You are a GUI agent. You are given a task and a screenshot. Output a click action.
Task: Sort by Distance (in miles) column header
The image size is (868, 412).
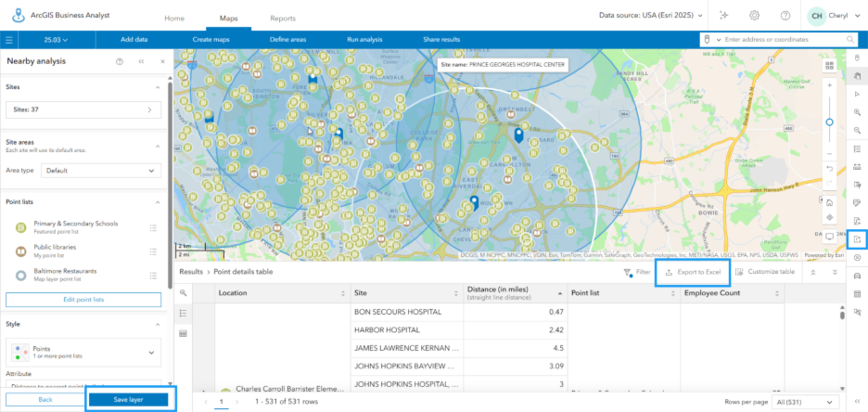click(516, 293)
